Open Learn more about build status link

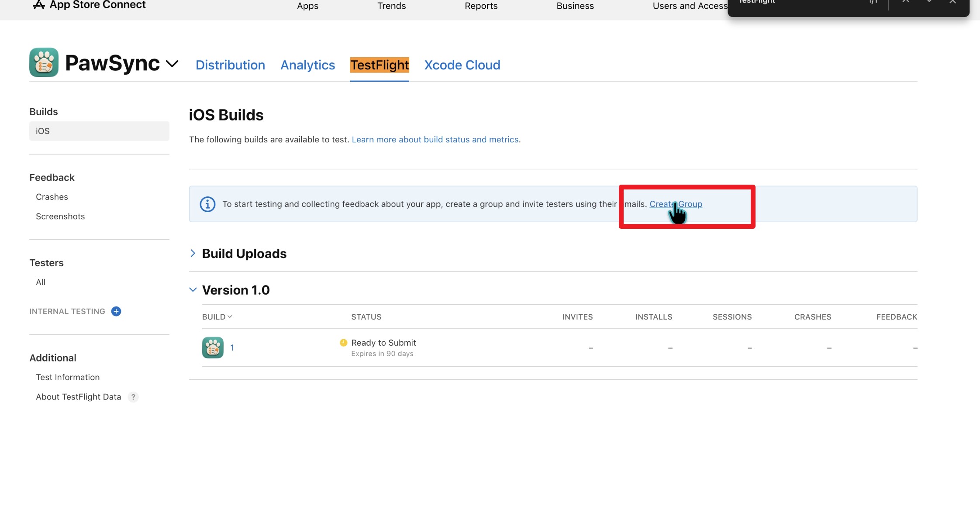point(435,140)
